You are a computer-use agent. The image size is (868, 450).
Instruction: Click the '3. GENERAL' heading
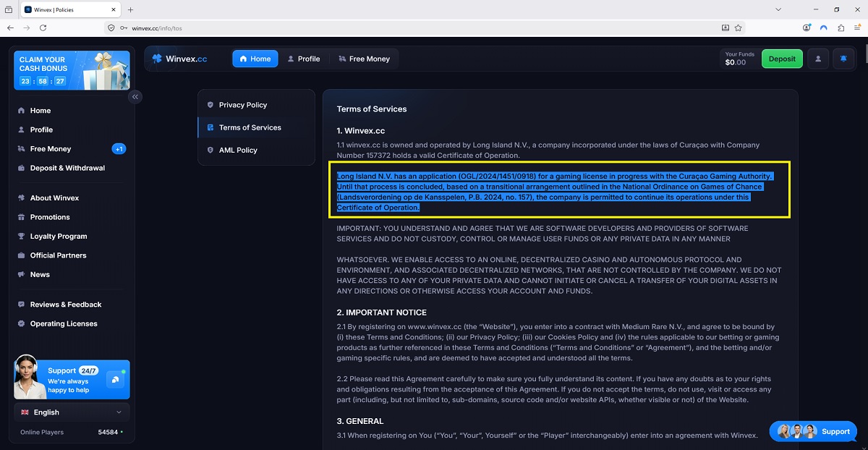[360, 421]
